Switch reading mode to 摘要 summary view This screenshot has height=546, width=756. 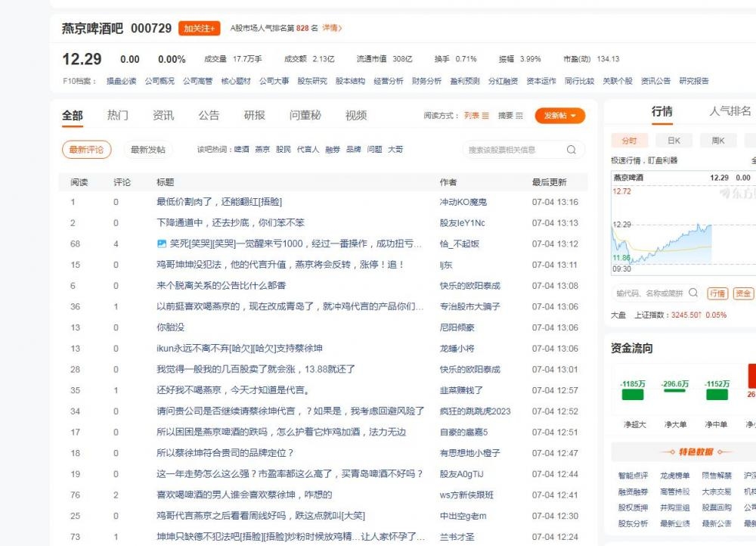tap(510, 115)
